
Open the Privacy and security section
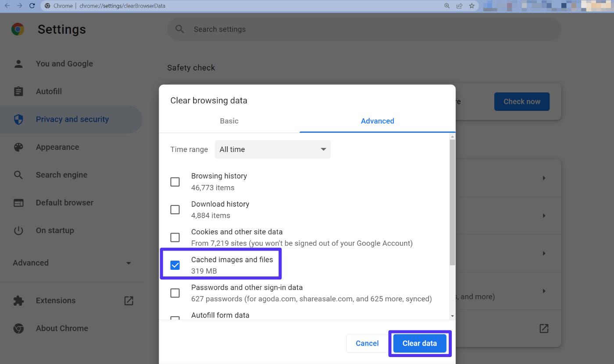point(72,119)
